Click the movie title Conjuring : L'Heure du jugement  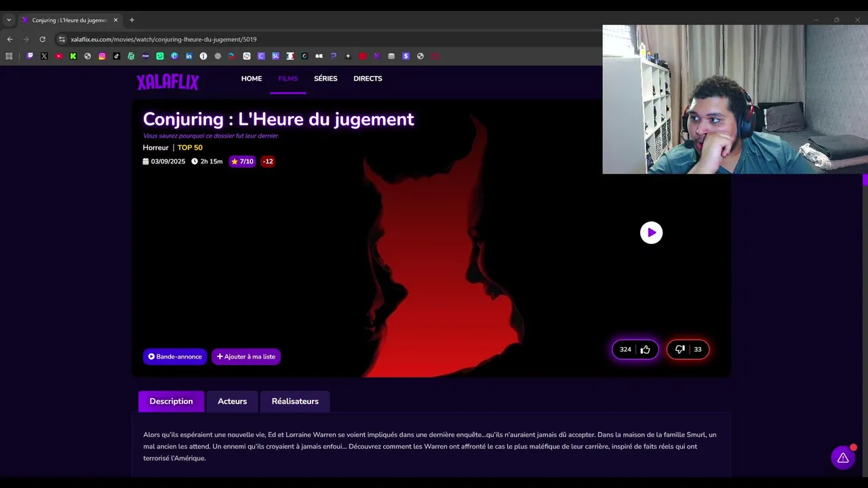tap(278, 119)
